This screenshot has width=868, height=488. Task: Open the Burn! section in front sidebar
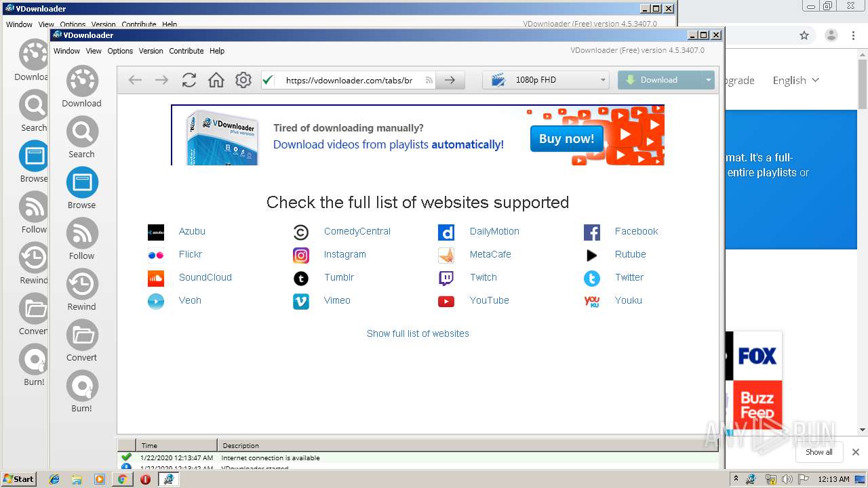(82, 392)
